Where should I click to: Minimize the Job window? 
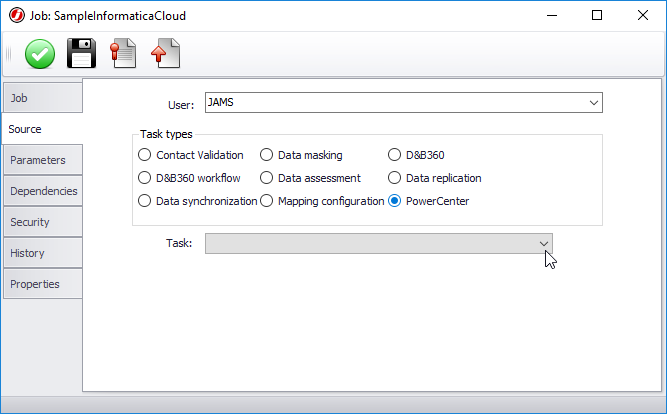[552, 16]
